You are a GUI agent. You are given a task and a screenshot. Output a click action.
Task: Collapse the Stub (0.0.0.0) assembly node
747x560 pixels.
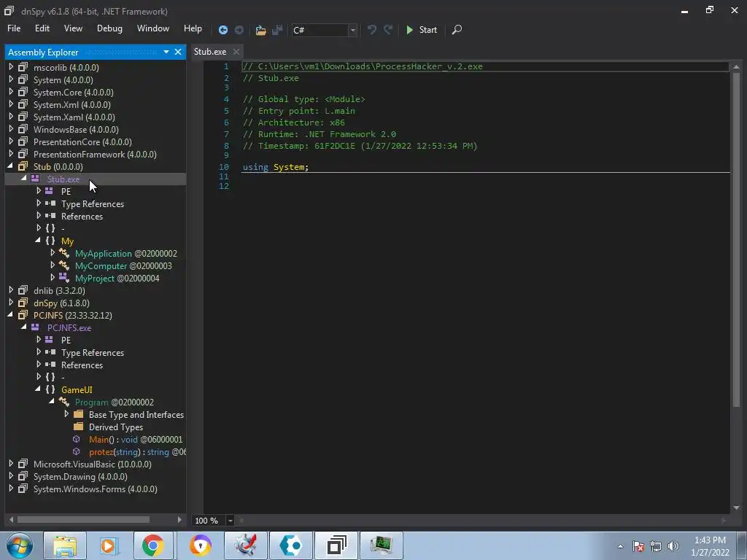[10, 166]
